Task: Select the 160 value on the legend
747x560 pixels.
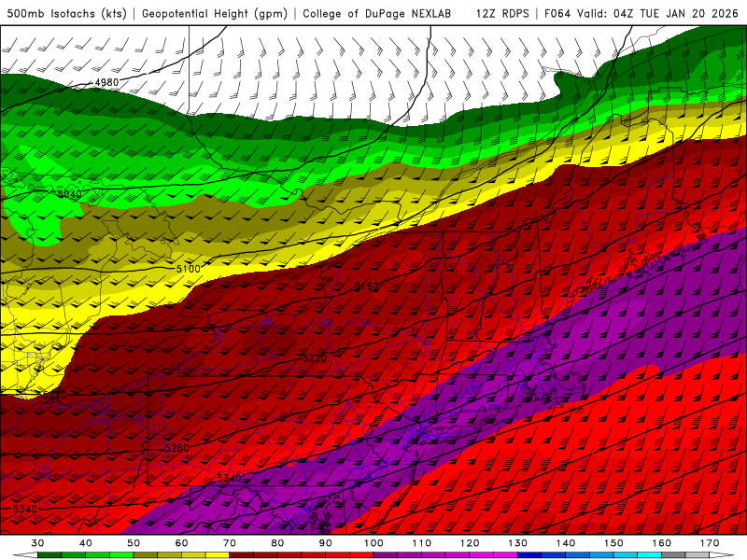Action: (662, 543)
